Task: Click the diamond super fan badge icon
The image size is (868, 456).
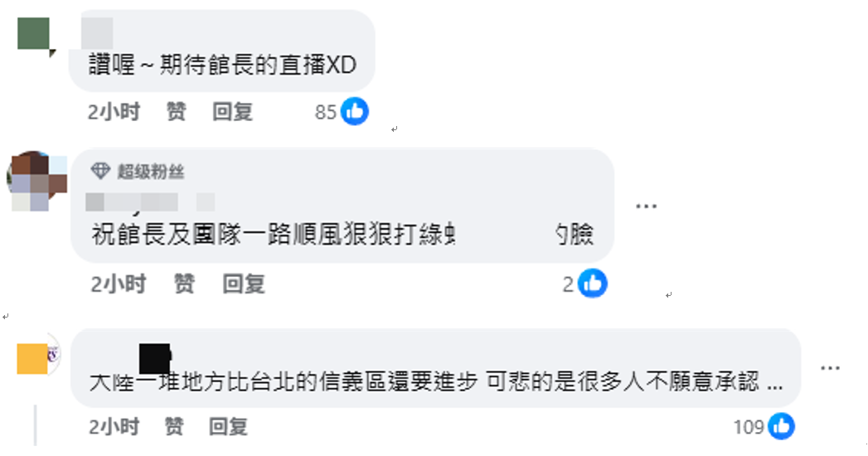Action: (100, 171)
